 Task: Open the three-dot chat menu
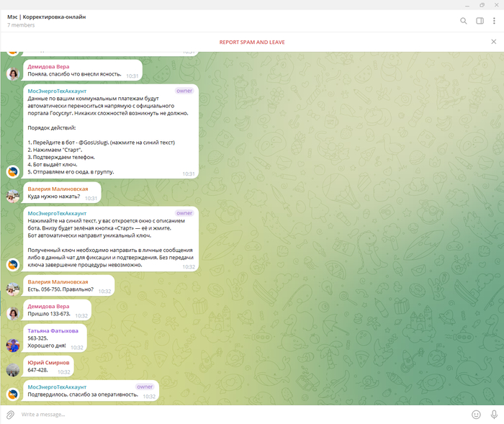tap(494, 21)
